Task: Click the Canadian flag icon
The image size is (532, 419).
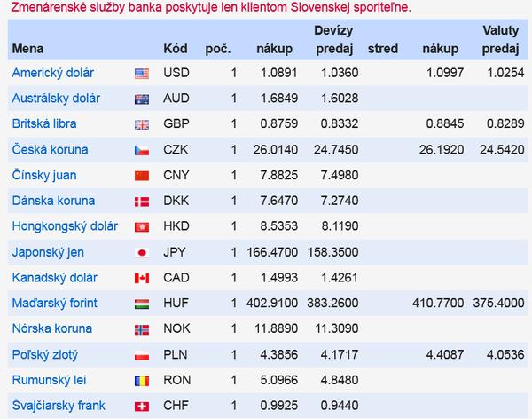Action: pos(141,279)
